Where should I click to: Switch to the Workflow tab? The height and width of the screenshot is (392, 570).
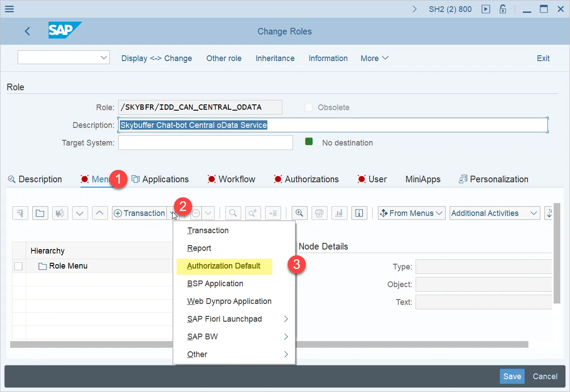[231, 179]
